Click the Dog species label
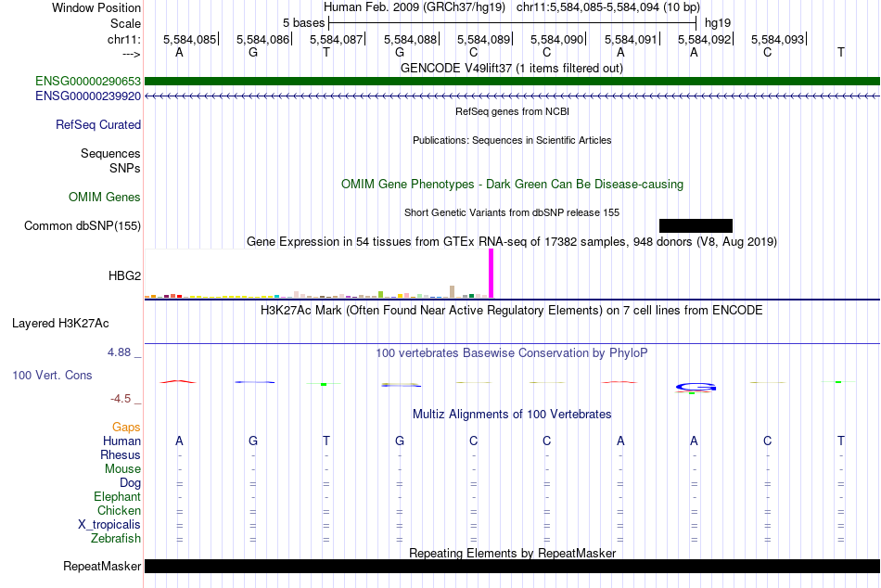This screenshot has width=881, height=588. click(x=130, y=483)
